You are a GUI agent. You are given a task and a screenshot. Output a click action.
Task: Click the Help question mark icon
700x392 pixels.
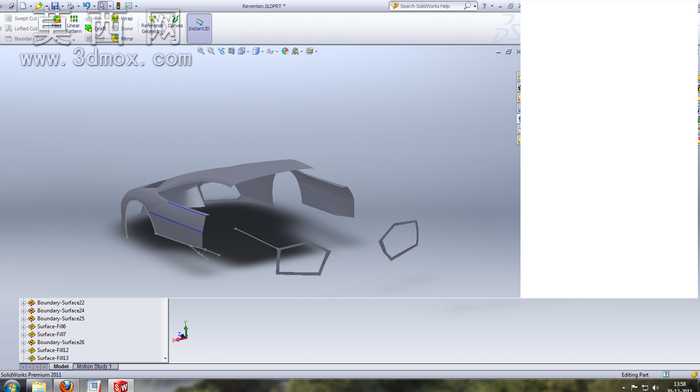(x=484, y=6)
